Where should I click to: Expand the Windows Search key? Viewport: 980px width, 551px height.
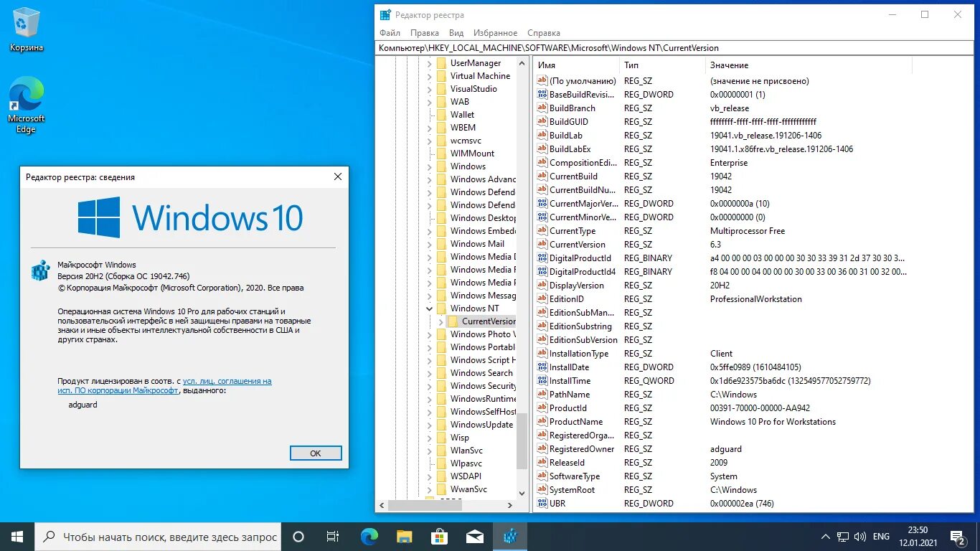[x=430, y=373]
